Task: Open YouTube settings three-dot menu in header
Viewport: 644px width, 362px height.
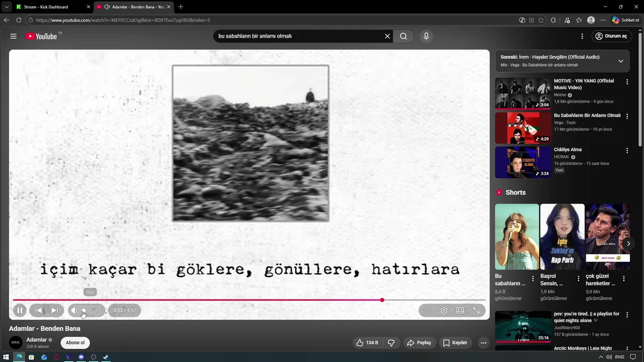Action: [x=582, y=36]
